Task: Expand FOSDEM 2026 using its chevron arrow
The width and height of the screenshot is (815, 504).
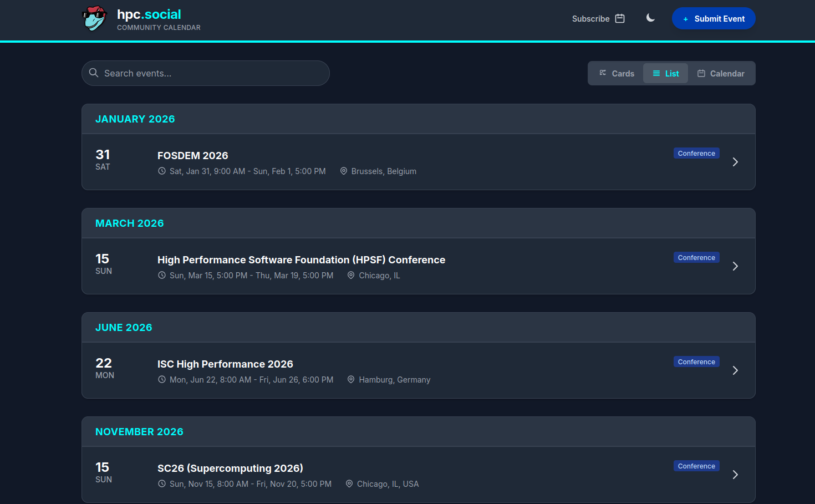Action: click(x=735, y=162)
